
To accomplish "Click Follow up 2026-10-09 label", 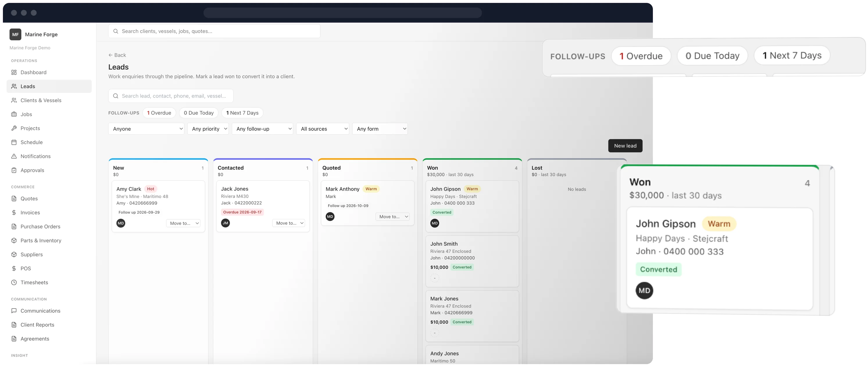I will pos(348,206).
